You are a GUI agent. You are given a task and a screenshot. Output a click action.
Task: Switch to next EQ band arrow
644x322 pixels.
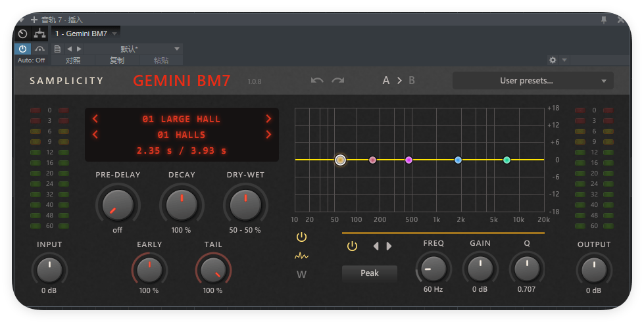(x=389, y=246)
